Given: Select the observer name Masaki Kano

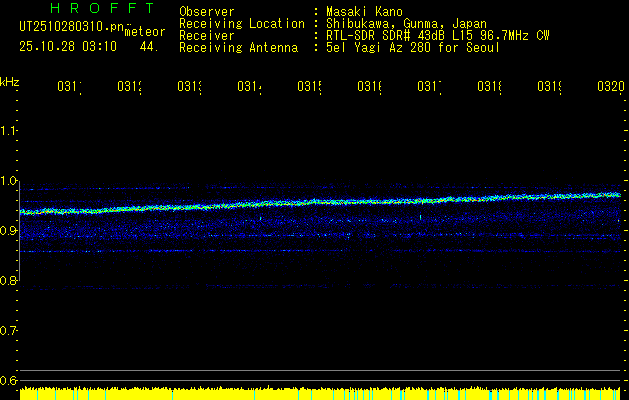Looking at the screenshot, I should coord(360,12).
